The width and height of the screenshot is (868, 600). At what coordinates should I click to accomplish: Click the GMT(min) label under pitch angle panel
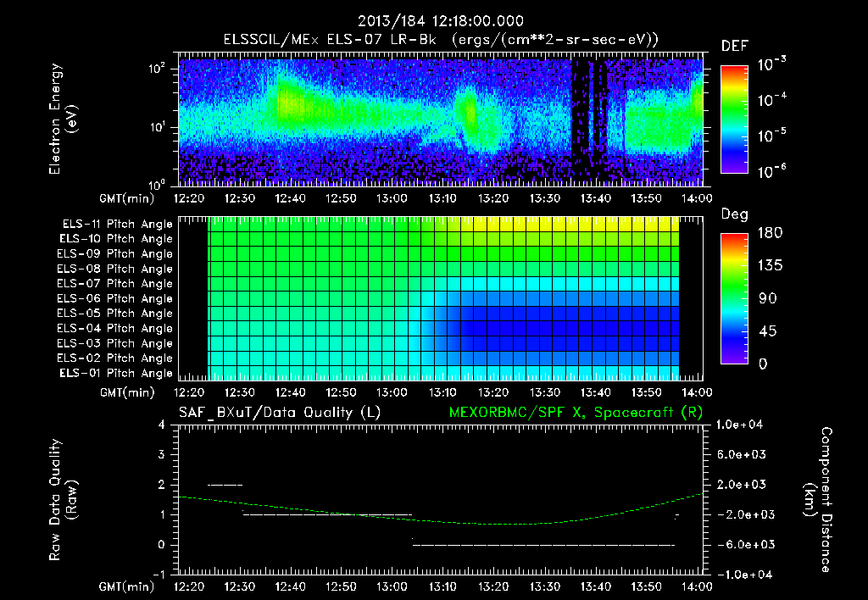pyautogui.click(x=127, y=392)
